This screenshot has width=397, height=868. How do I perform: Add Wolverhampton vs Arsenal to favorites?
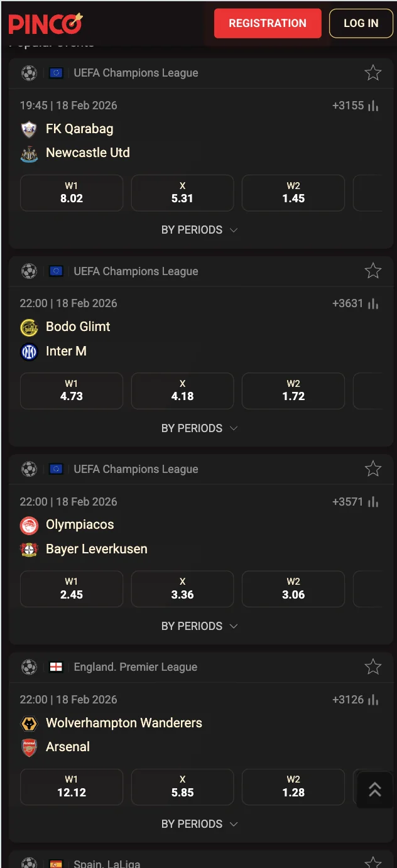point(373,666)
